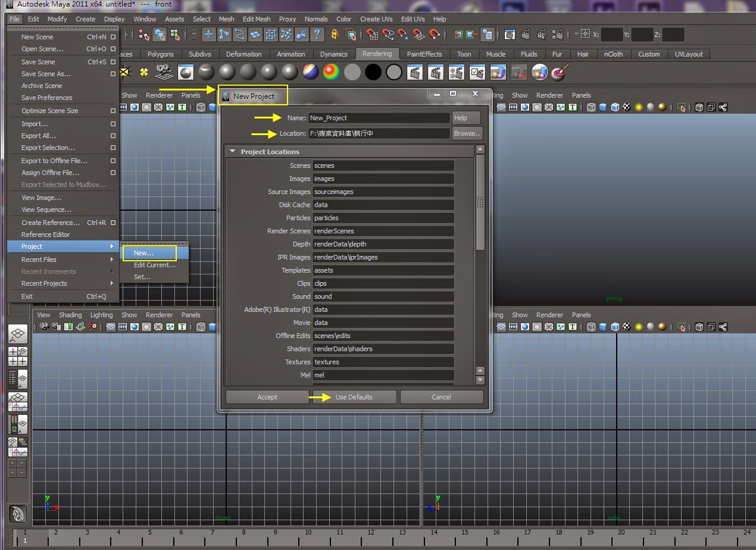Viewport: 756px width, 550px height.
Task: Toggle grid icon in front view panel
Action: (x=111, y=327)
